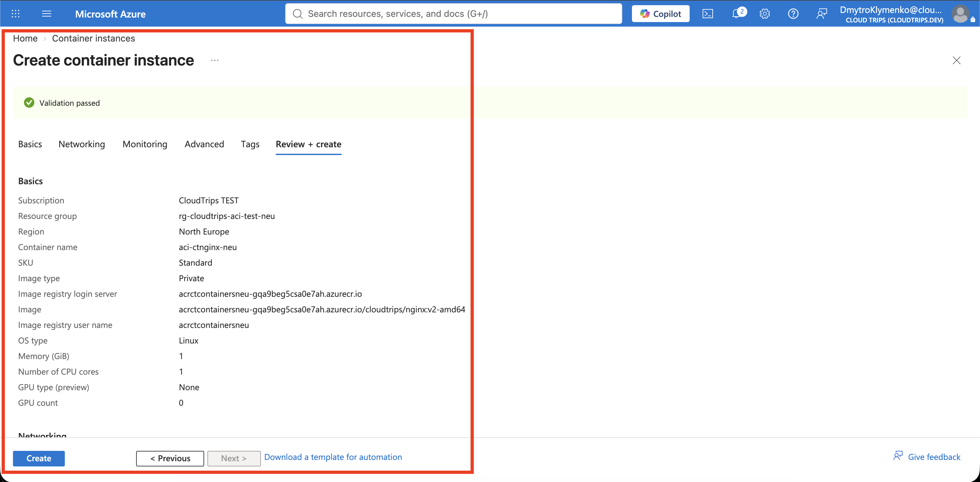Open the notifications bell
The width and height of the screenshot is (980, 482).
coord(737,14)
